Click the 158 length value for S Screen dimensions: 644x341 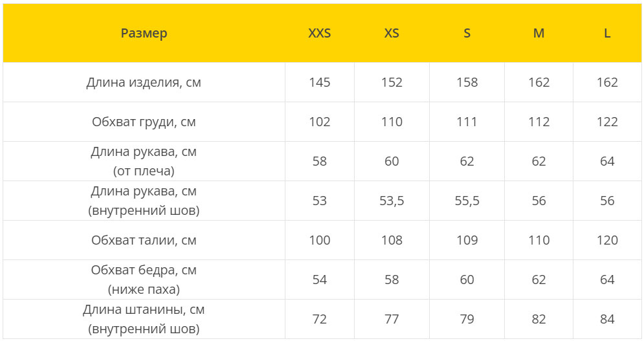coord(467,82)
